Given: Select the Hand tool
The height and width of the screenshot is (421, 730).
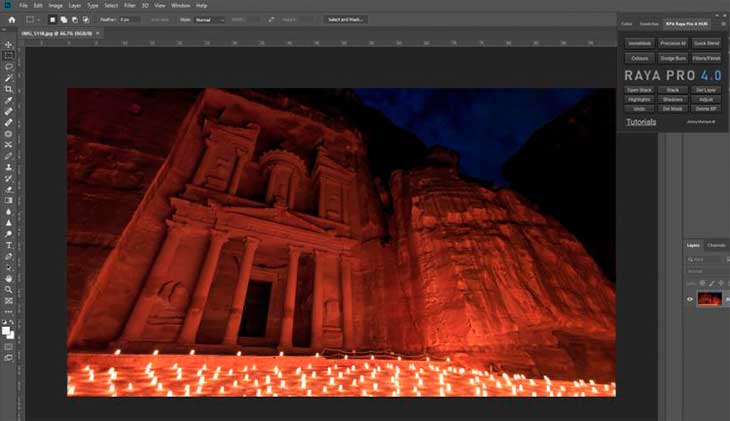Looking at the screenshot, I should (x=8, y=278).
